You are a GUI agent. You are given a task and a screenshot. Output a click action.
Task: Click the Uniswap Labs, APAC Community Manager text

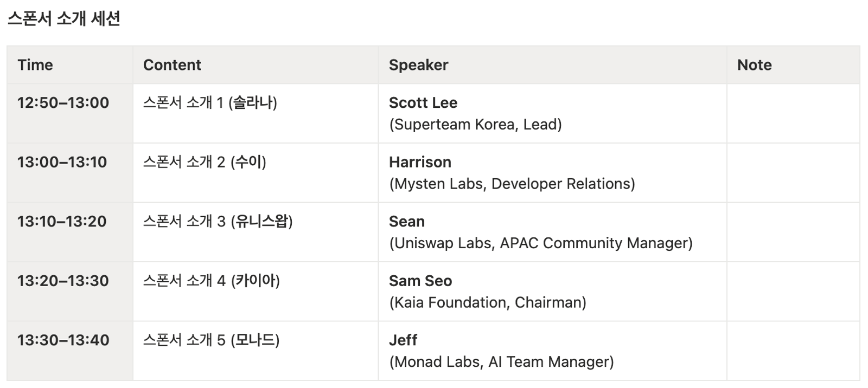pos(541,243)
